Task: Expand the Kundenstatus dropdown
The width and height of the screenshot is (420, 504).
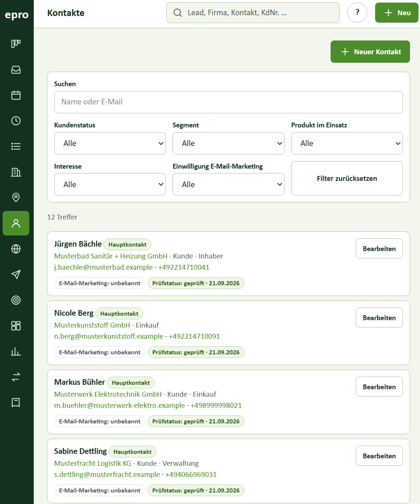Action: 110,143
